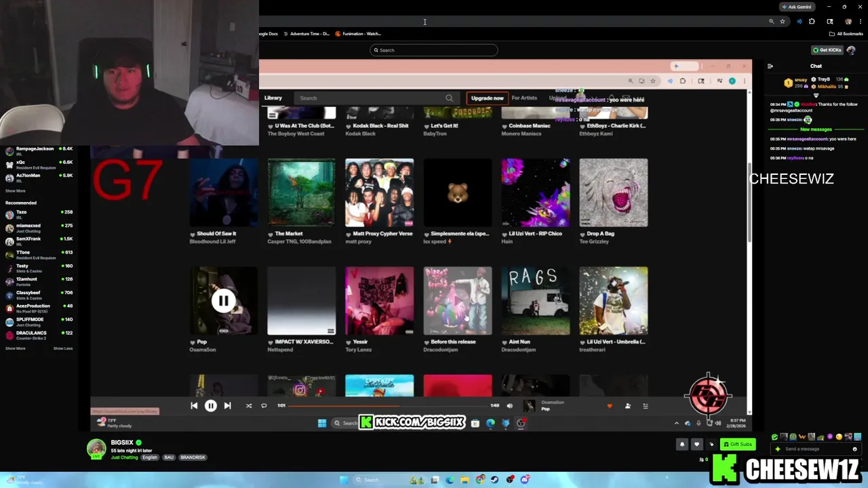The width and height of the screenshot is (868, 488).
Task: Skip to next track in SoundCloud player
Action: pos(227,406)
